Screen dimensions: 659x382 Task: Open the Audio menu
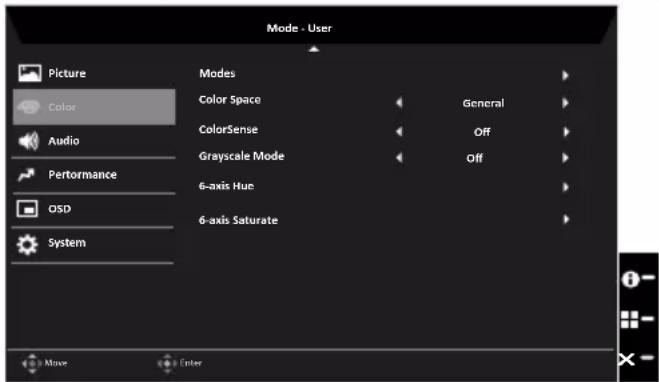click(x=94, y=141)
